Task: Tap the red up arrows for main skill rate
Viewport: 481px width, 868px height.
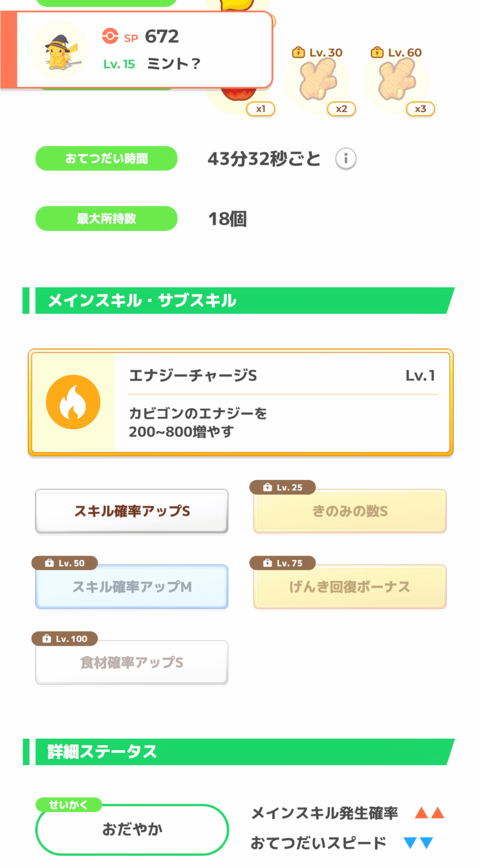Action: tap(429, 813)
